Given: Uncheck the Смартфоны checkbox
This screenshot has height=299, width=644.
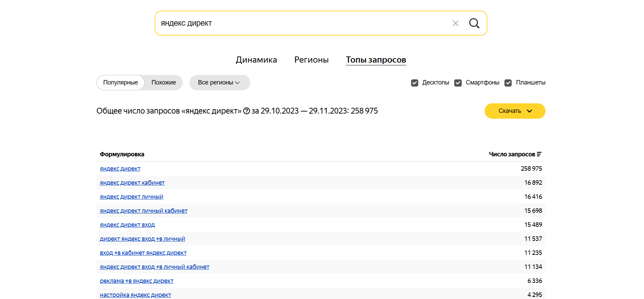Looking at the screenshot, I should (x=458, y=83).
